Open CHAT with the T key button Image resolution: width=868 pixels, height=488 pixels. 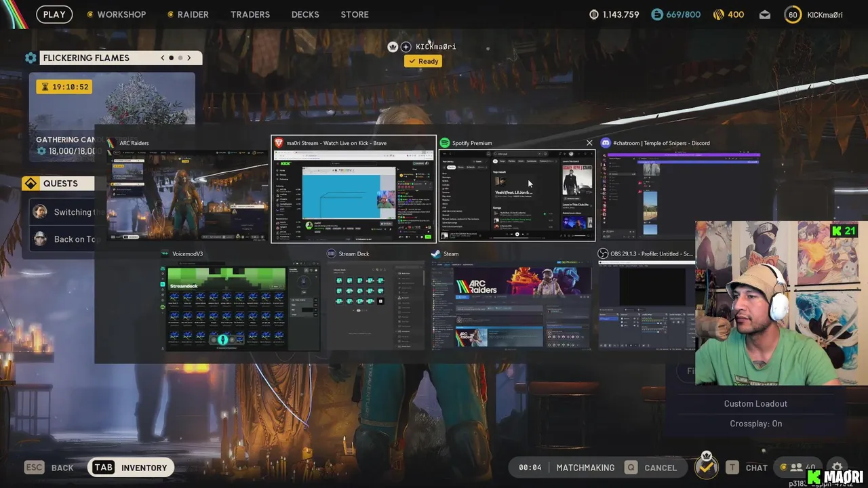(747, 468)
